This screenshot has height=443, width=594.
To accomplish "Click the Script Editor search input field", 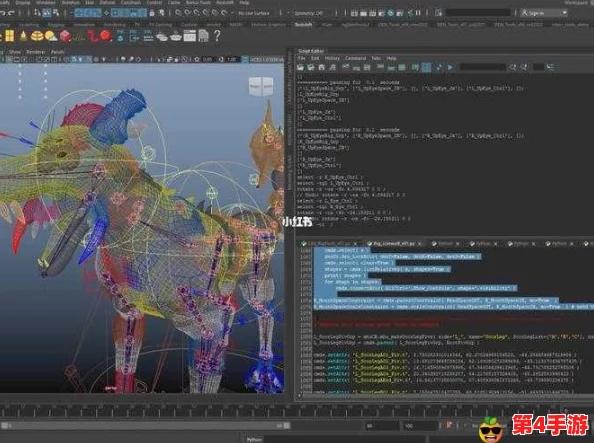I will point(483,67).
